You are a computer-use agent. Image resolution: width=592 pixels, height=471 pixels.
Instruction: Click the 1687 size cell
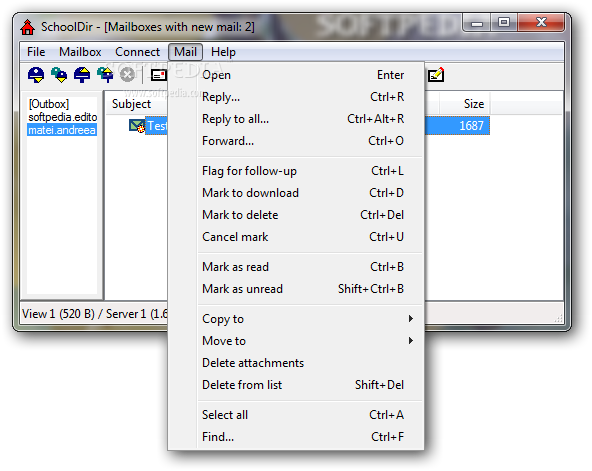pos(471,126)
